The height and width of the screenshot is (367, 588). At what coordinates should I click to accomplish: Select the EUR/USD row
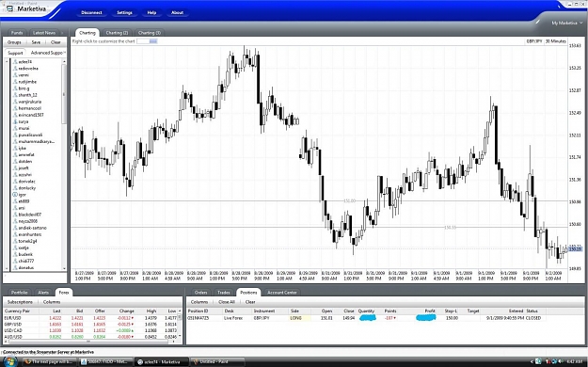click(90, 318)
